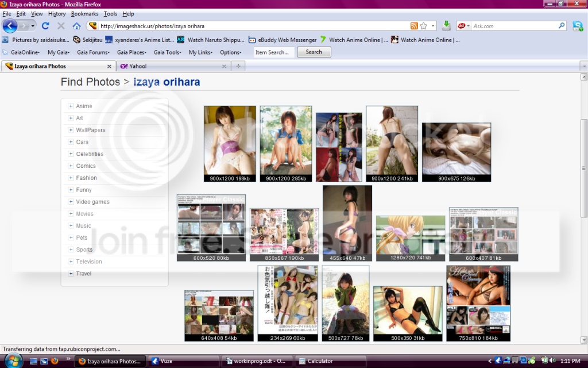Click the address bar showing imageshack.us URL

[x=255, y=26]
